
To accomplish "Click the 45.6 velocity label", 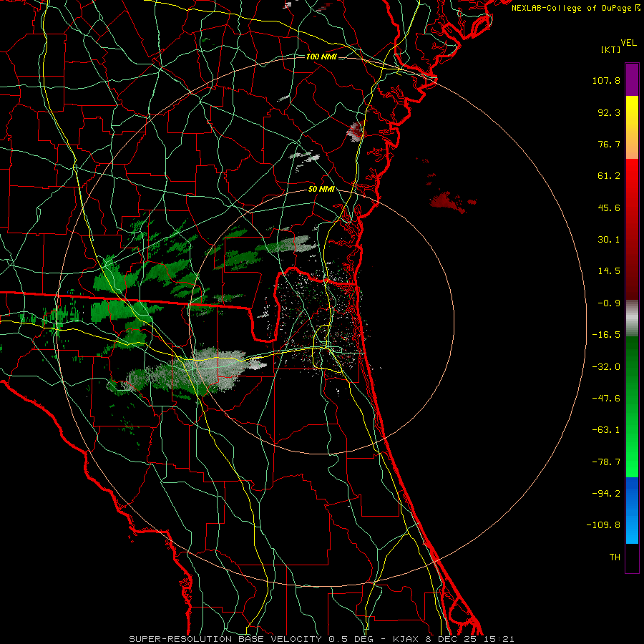I will pos(609,208).
